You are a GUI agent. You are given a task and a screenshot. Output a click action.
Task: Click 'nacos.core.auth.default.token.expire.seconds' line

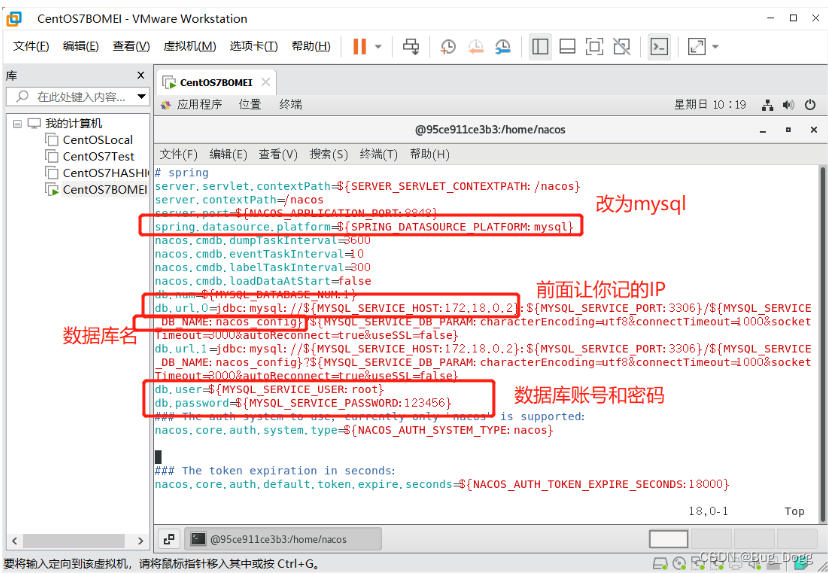(442, 484)
